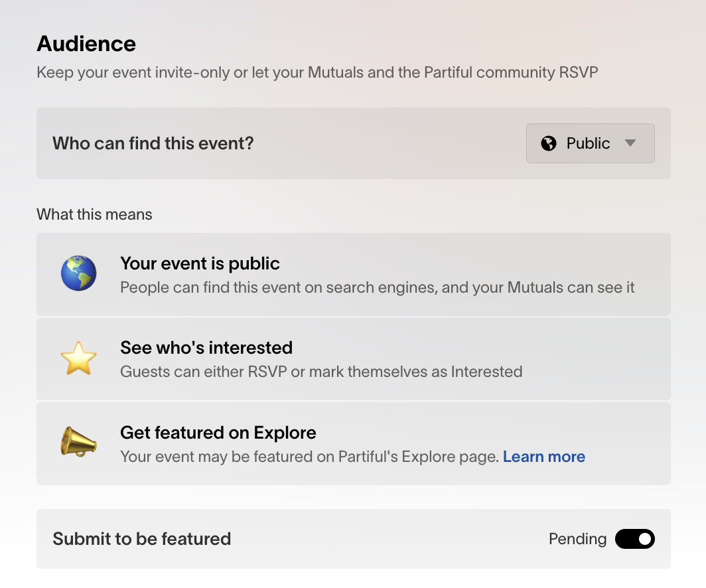Image resolution: width=706 pixels, height=588 pixels.
Task: Toggle the Submit to be featured switch
Action: (634, 539)
